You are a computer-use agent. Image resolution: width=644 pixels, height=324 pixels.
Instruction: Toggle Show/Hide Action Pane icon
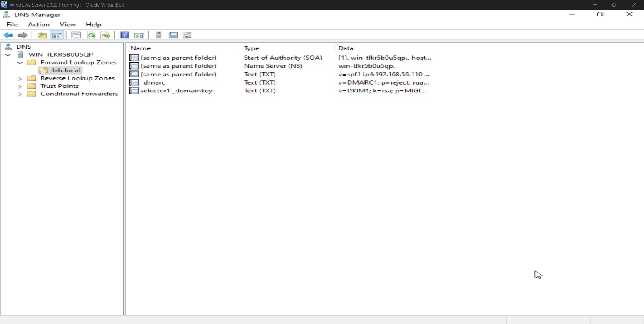click(x=139, y=35)
